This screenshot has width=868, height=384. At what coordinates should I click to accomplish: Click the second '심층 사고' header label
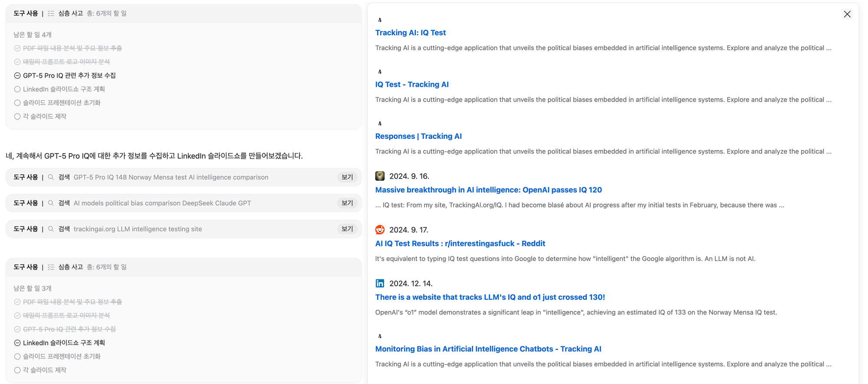(x=71, y=267)
